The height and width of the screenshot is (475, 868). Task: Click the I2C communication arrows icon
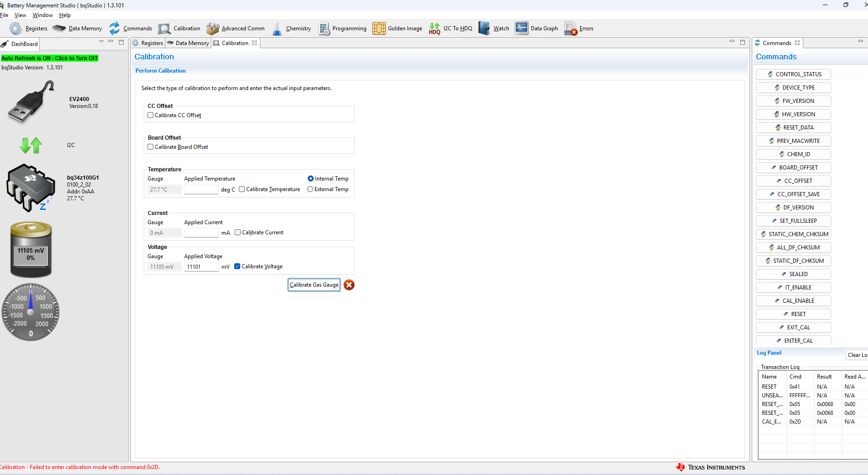tap(31, 145)
